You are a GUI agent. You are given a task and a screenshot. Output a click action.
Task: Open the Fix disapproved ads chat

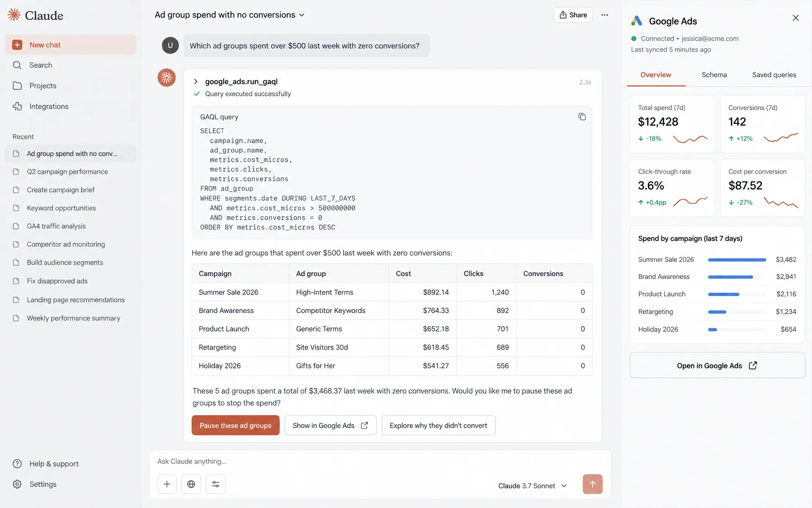[70, 281]
